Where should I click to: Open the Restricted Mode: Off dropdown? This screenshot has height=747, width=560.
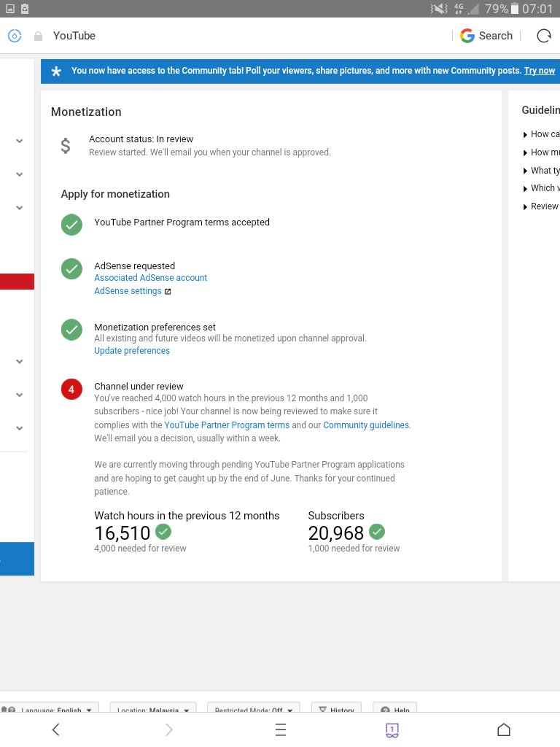253,708
